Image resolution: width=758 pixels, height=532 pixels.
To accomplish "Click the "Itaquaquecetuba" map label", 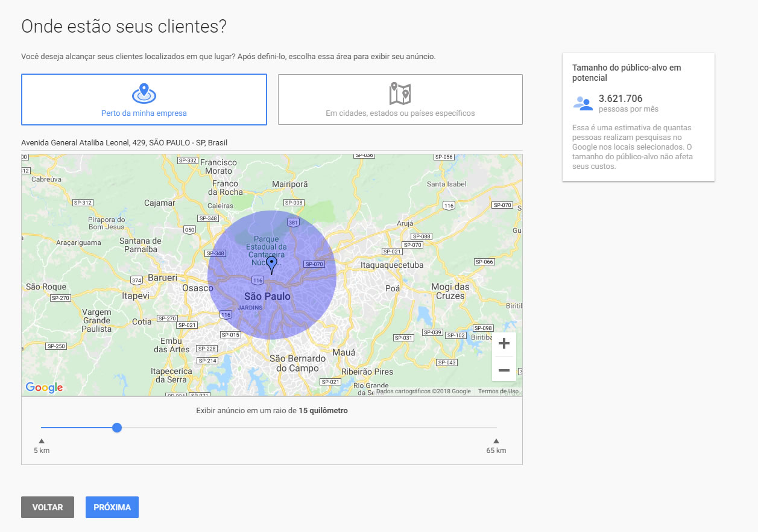I will pos(392,265).
